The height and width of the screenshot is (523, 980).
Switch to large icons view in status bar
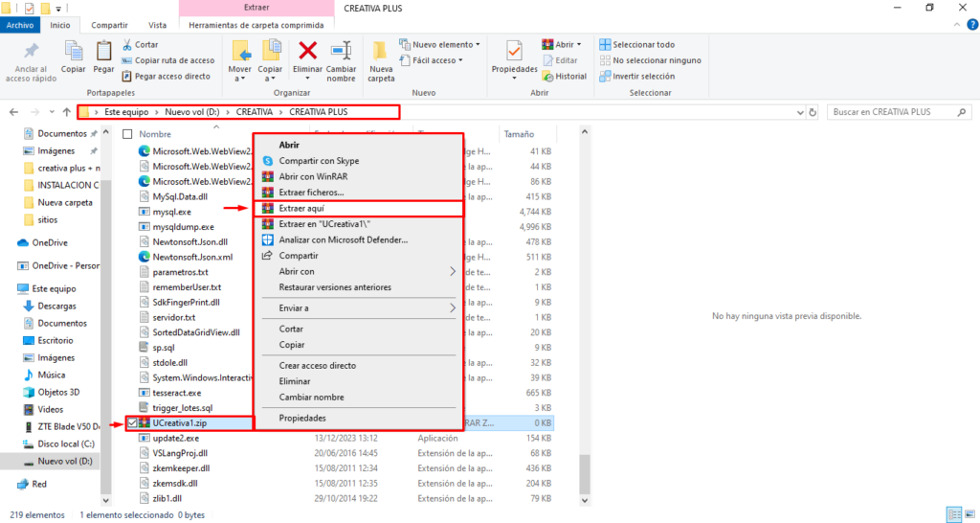969,515
